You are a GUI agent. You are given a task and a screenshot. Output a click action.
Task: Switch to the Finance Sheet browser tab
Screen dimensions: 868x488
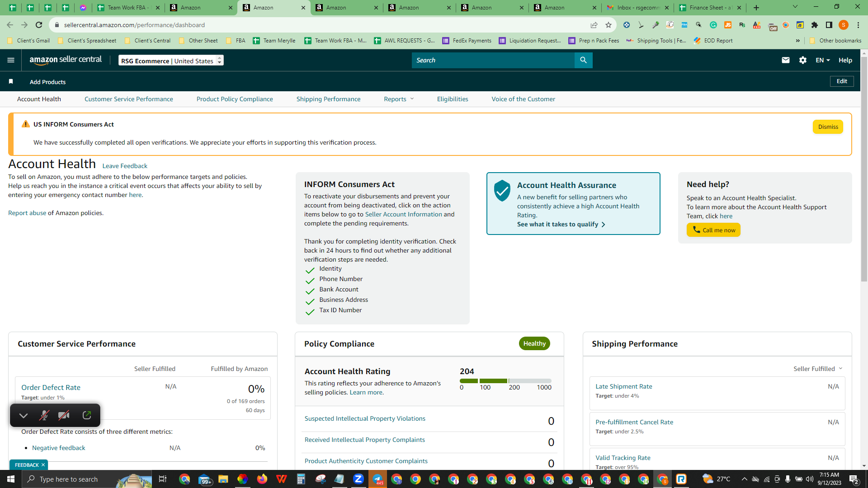pos(710,8)
